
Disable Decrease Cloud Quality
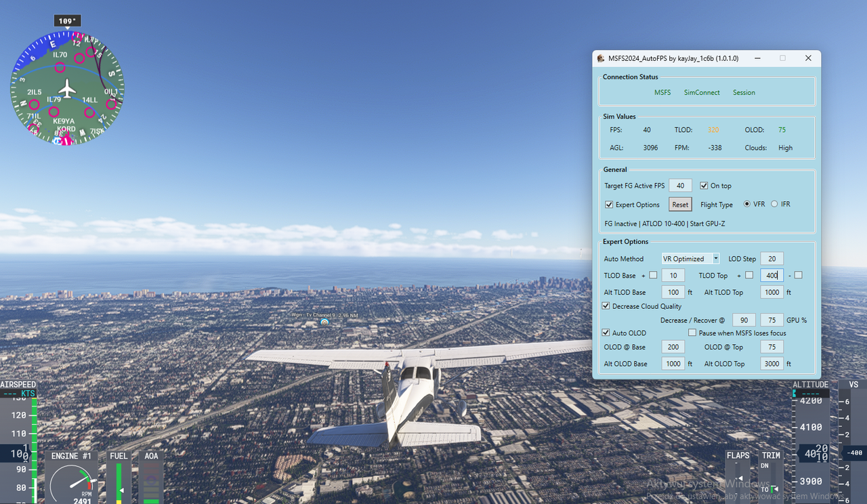(x=606, y=306)
